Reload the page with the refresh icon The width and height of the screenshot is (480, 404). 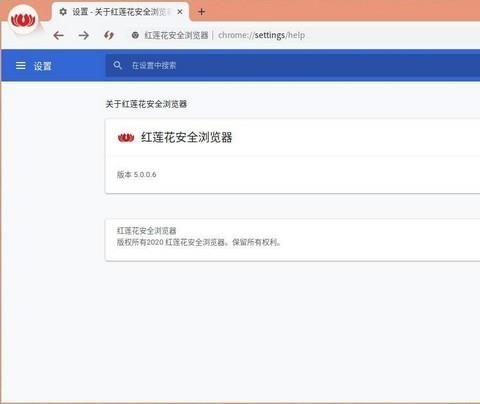[x=109, y=35]
